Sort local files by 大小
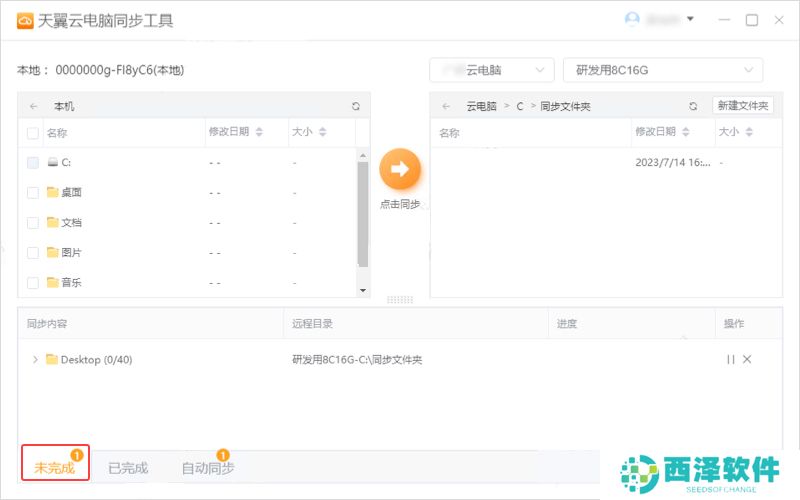The image size is (800, 500). click(x=322, y=132)
